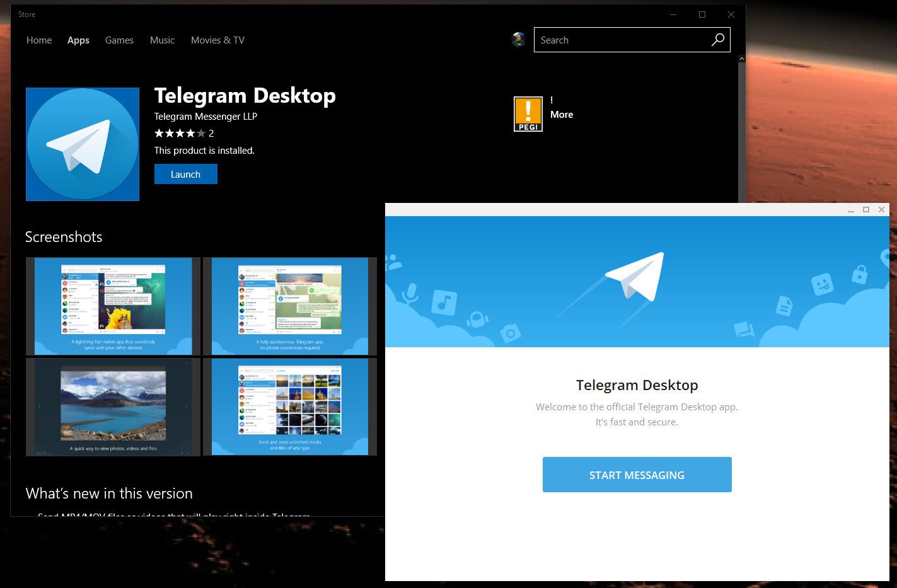Screen dimensions: 897x588
Task: Minimize the Telegram Desktop window
Action: (851, 210)
